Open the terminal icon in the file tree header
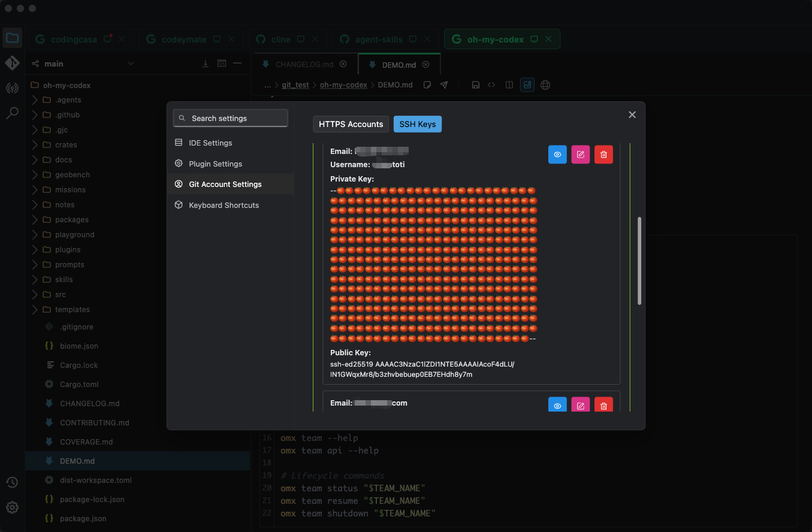 pos(222,64)
